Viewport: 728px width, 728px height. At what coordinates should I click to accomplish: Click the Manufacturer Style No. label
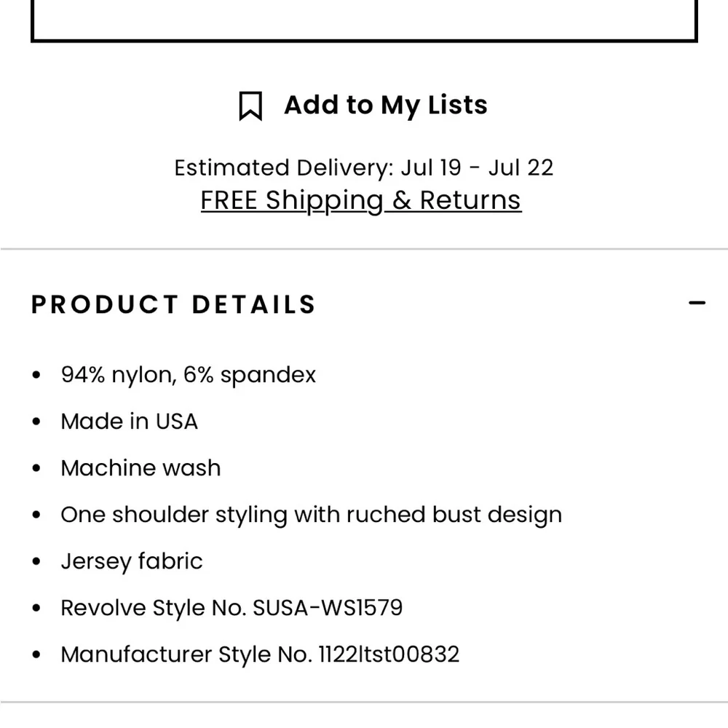(x=186, y=654)
